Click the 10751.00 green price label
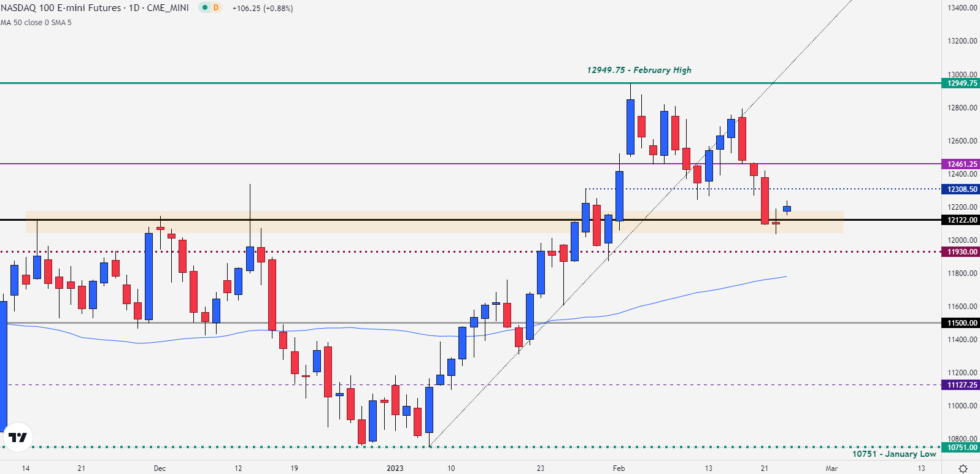Viewport: 980px width, 474px height. click(x=960, y=448)
